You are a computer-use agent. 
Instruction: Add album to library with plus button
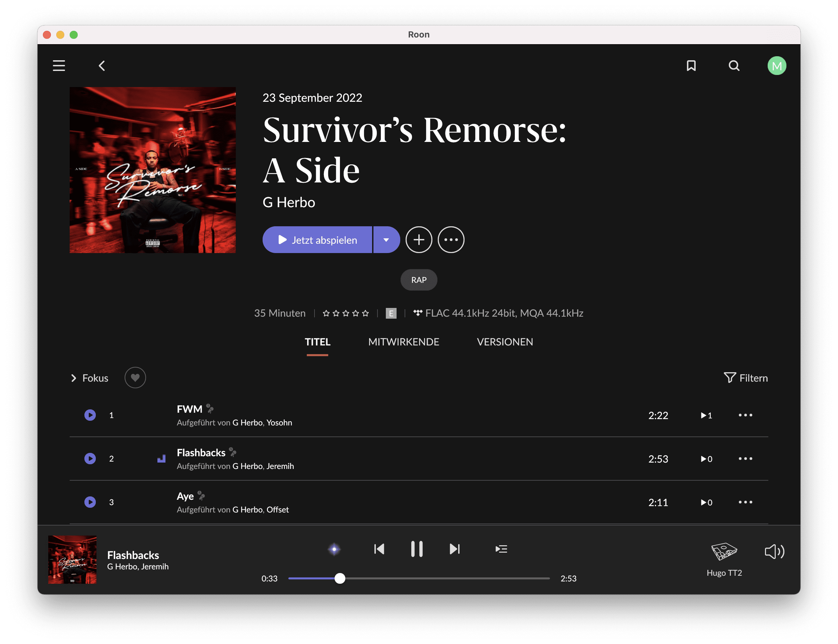(x=418, y=240)
